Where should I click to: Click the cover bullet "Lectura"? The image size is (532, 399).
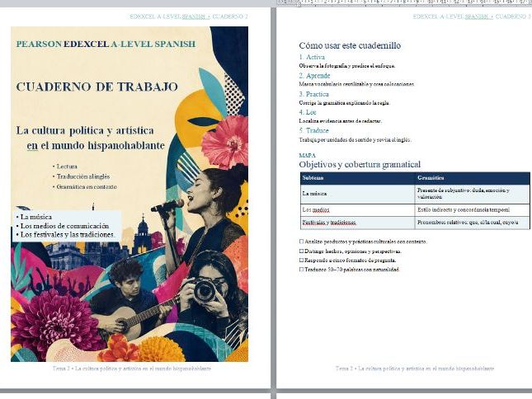[67, 167]
